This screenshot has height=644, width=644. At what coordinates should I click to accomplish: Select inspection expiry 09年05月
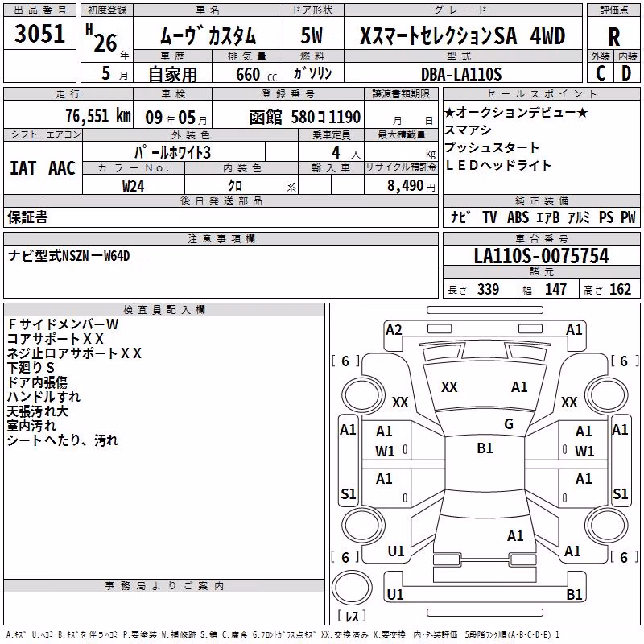pyautogui.click(x=176, y=118)
